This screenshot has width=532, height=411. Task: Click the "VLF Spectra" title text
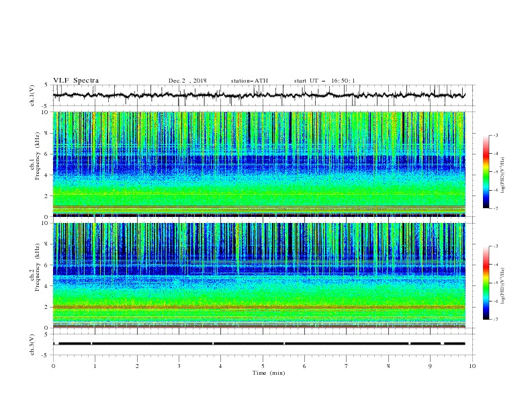(x=76, y=81)
